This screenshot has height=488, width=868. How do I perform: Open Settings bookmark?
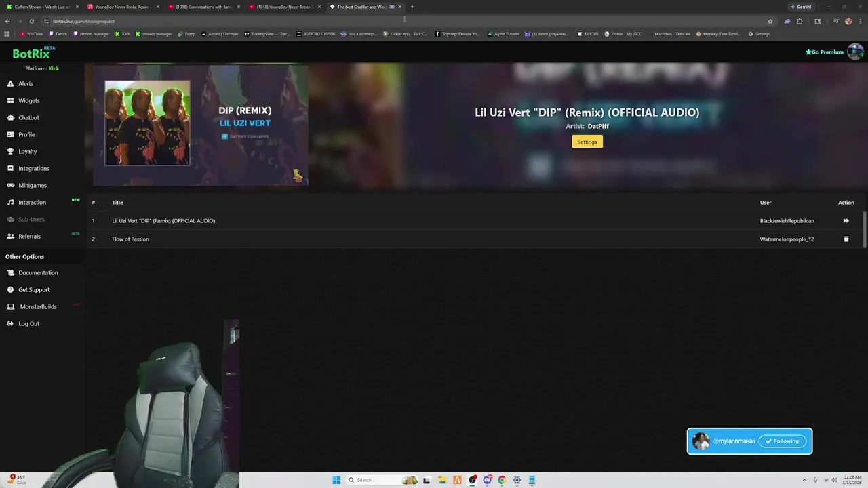pos(759,33)
